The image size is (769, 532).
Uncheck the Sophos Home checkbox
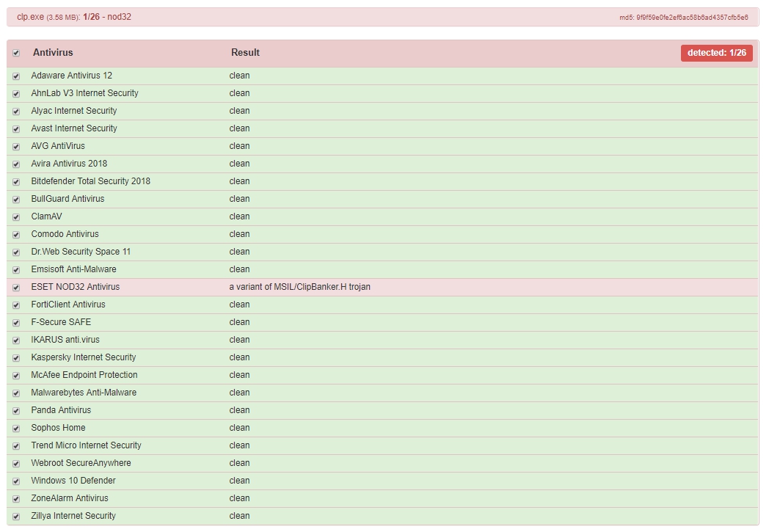16,429
